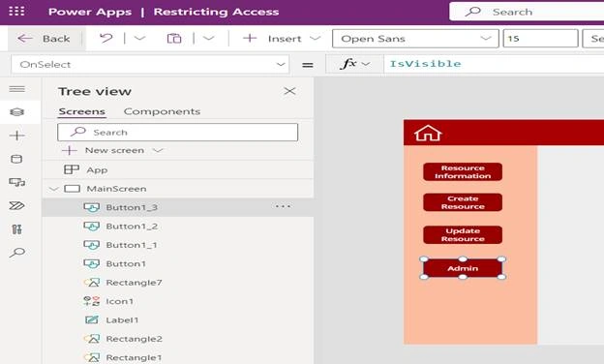Open the Open Sans font dropdown
This screenshot has height=364, width=604.
[415, 39]
